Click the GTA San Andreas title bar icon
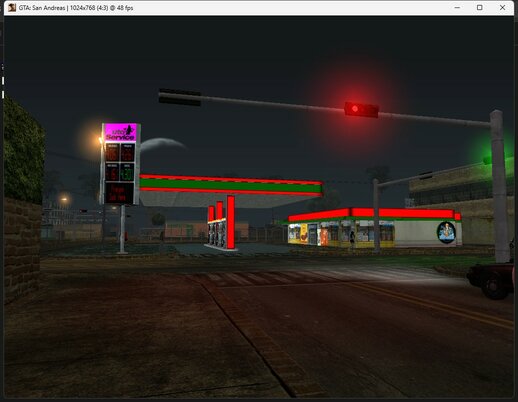Screen dimensions: 518x402 coord(12,7)
